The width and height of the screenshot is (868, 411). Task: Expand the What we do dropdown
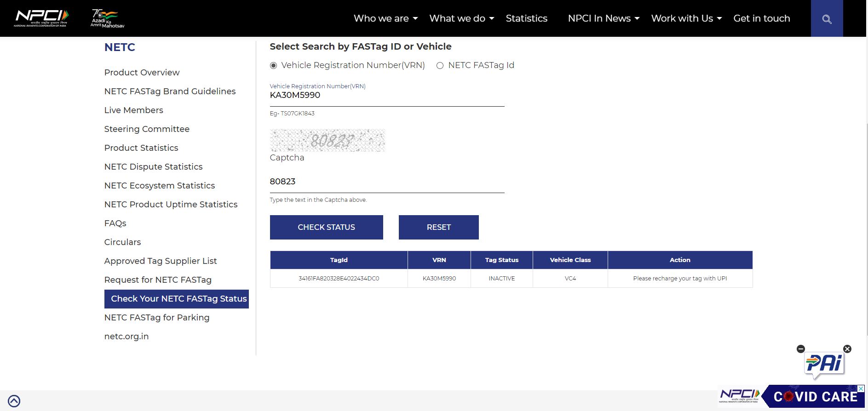[461, 18]
